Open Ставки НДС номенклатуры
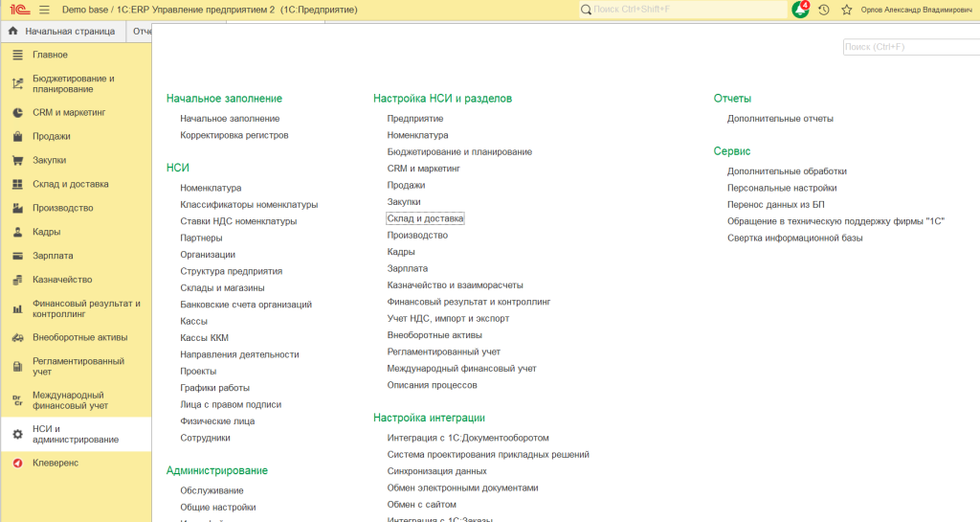This screenshot has width=980, height=522. point(238,221)
